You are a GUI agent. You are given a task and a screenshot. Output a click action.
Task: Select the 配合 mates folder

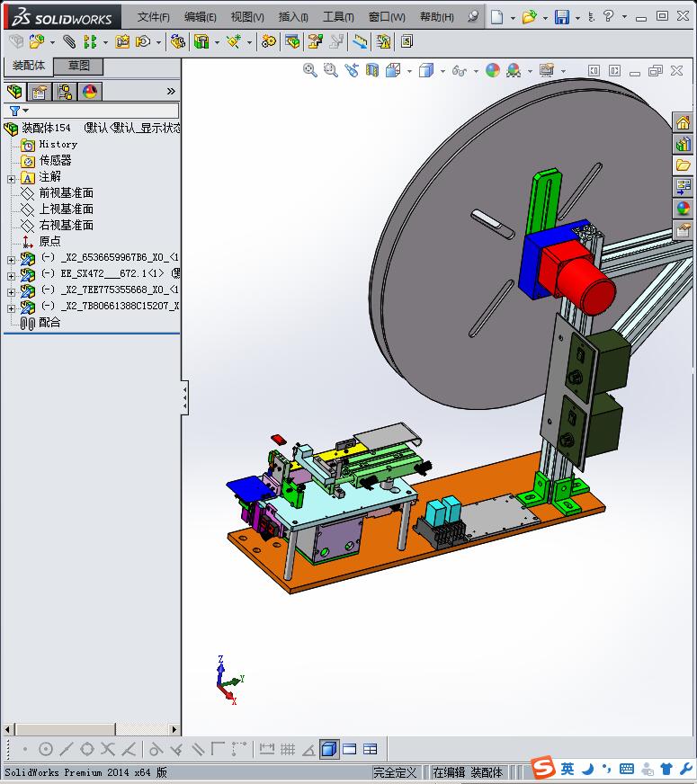pyautogui.click(x=49, y=323)
